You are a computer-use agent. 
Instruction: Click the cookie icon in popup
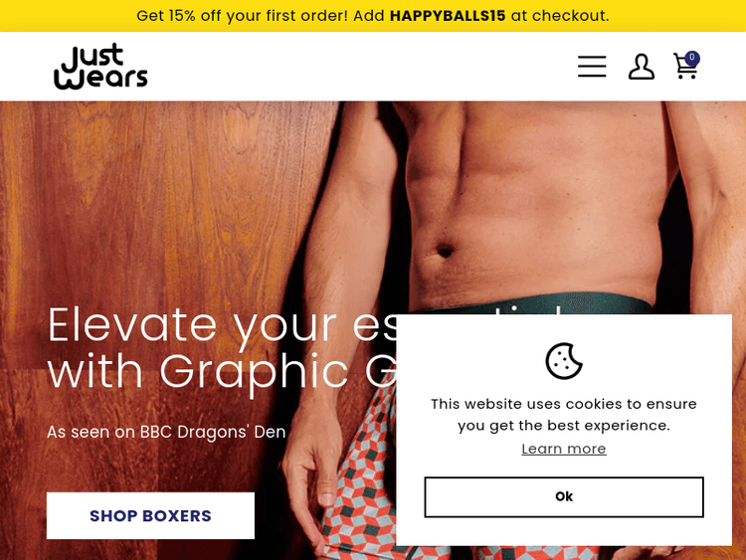(x=564, y=361)
